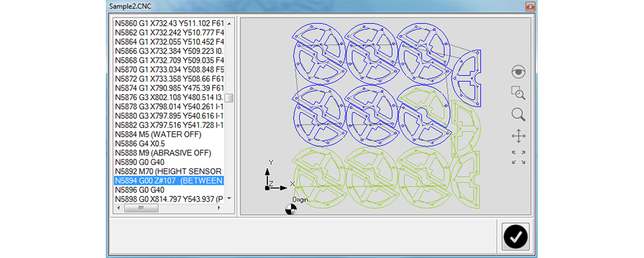The image size is (644, 258).
Task: Select line N5888 M9 (ABRASIVE OFF)
Action: point(169,153)
